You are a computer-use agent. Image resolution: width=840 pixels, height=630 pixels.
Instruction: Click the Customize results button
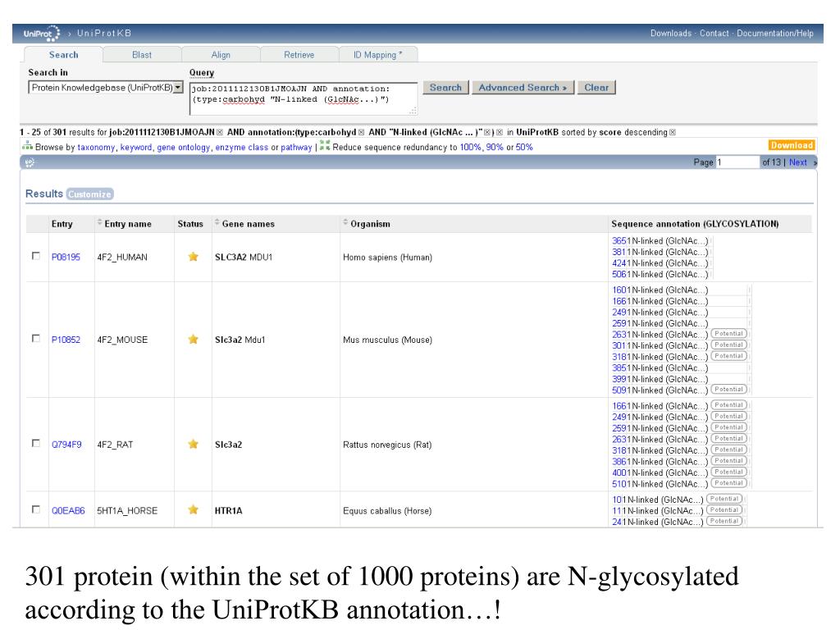(90, 194)
